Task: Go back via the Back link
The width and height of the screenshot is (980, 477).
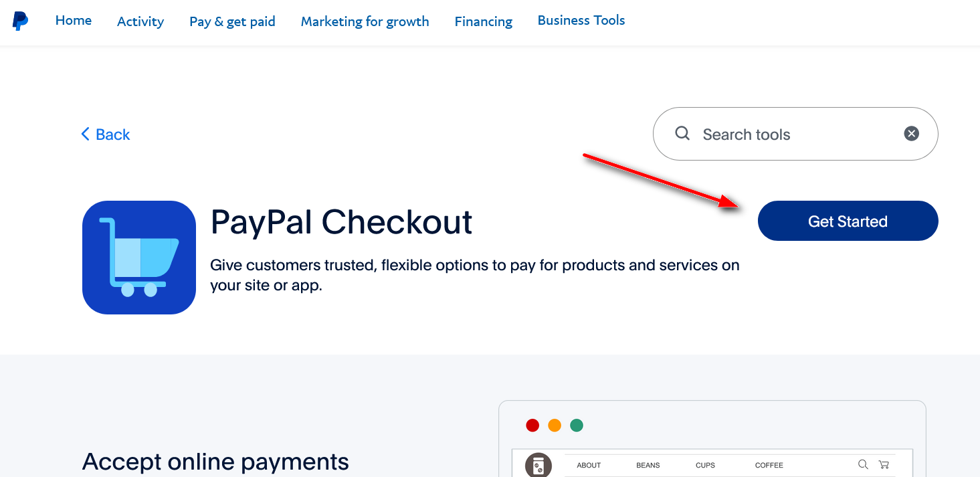Action: [x=106, y=134]
